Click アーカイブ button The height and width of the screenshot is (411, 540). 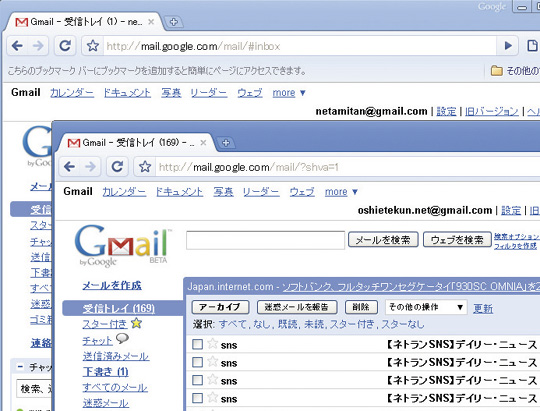[x=220, y=307]
